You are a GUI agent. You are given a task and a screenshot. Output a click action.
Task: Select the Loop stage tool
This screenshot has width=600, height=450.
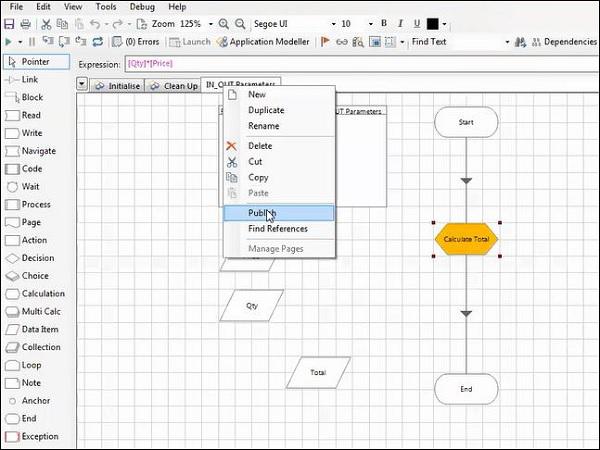(x=23, y=365)
